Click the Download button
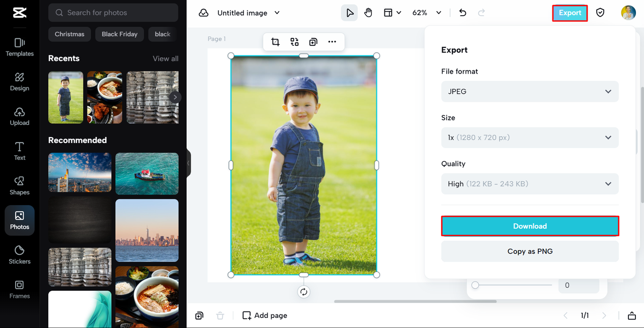The image size is (644, 328). coord(530,226)
